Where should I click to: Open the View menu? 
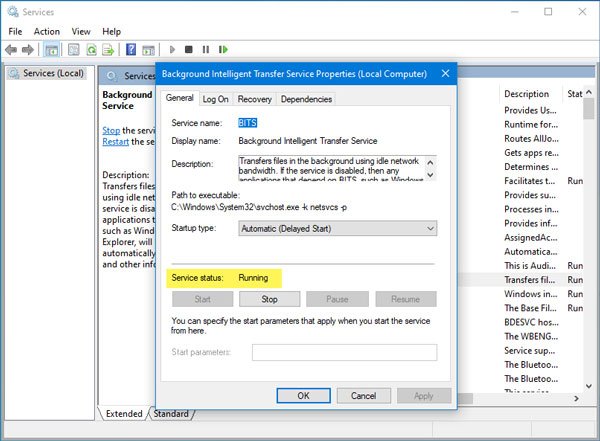(81, 31)
